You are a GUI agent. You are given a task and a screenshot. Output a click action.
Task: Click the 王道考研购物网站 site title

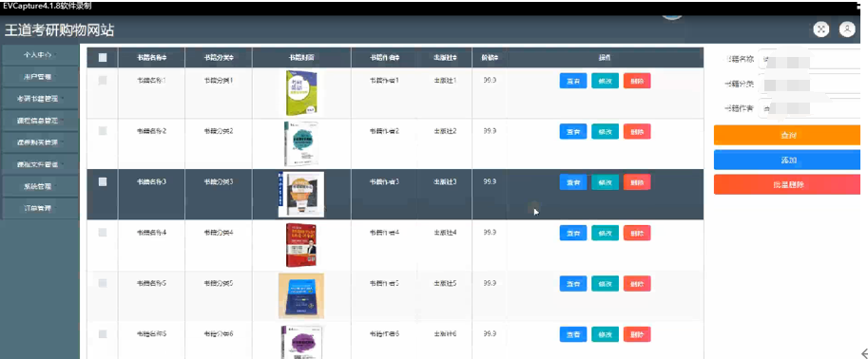point(59,30)
